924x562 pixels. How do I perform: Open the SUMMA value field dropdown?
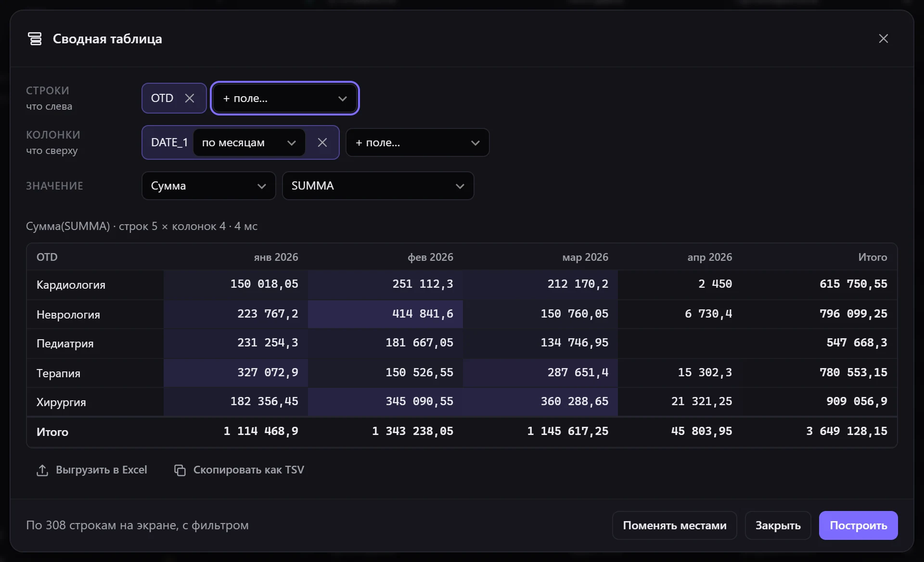[x=378, y=186]
